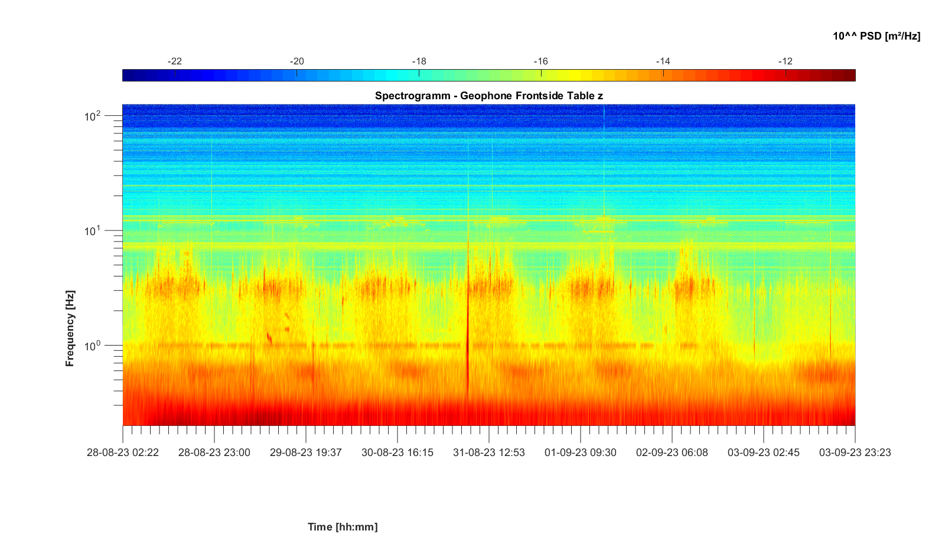The image size is (945, 560).
Task: Click the plot title 'Spectrogramm - Geophone Frontside Table z'
Action: [x=488, y=96]
